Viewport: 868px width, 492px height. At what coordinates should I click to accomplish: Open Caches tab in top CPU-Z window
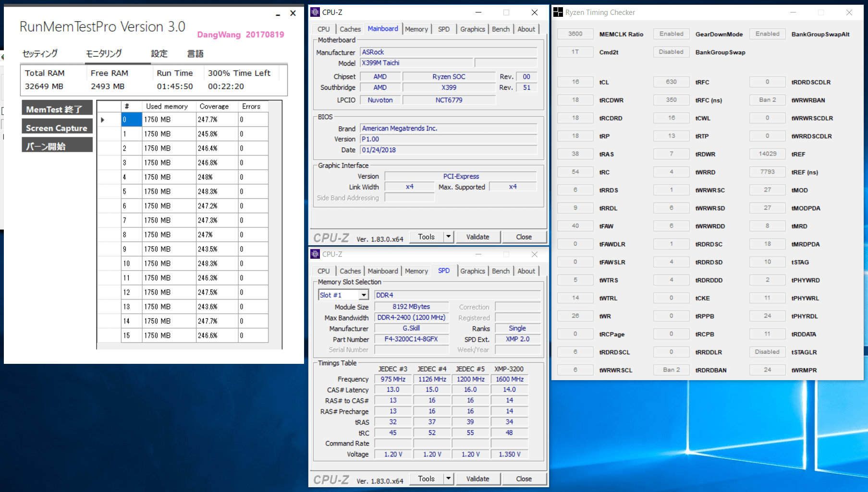(350, 29)
